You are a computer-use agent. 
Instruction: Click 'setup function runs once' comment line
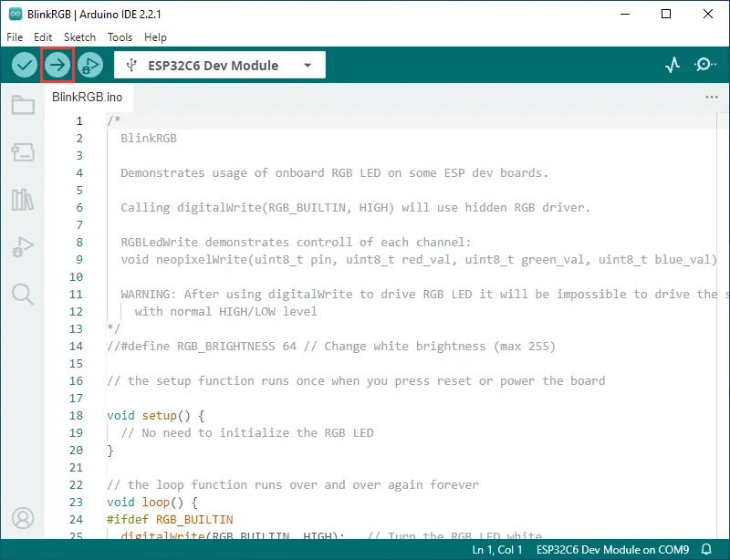pyautogui.click(x=356, y=380)
